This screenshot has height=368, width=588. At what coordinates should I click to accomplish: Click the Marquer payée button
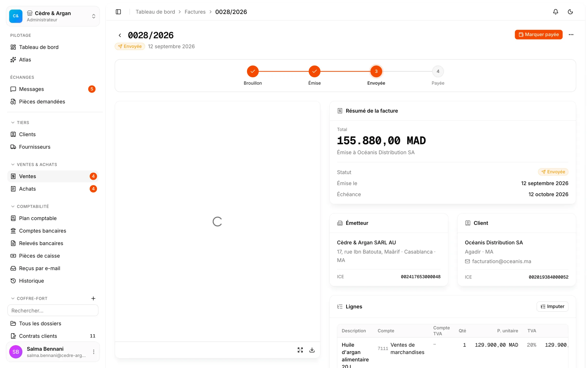[x=539, y=35]
